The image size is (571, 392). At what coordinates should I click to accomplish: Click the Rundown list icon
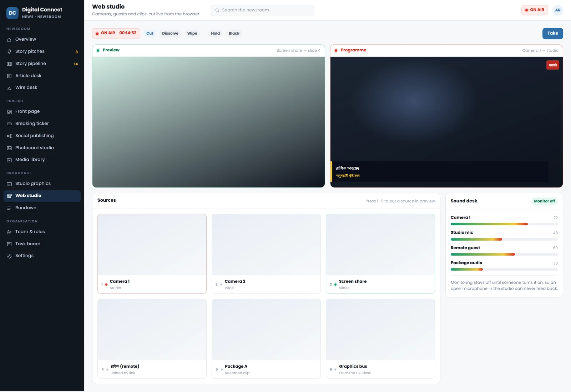(9, 208)
